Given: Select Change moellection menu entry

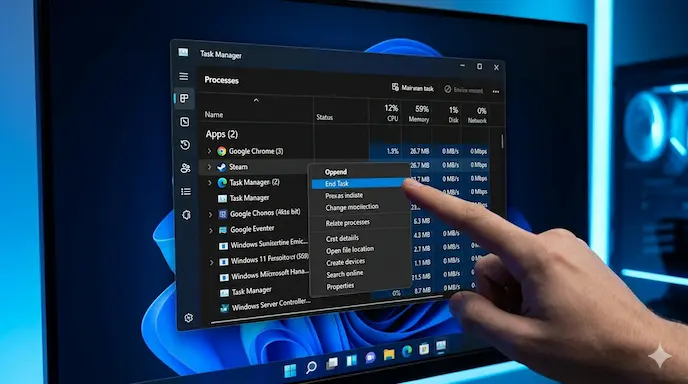Looking at the screenshot, I should (352, 207).
